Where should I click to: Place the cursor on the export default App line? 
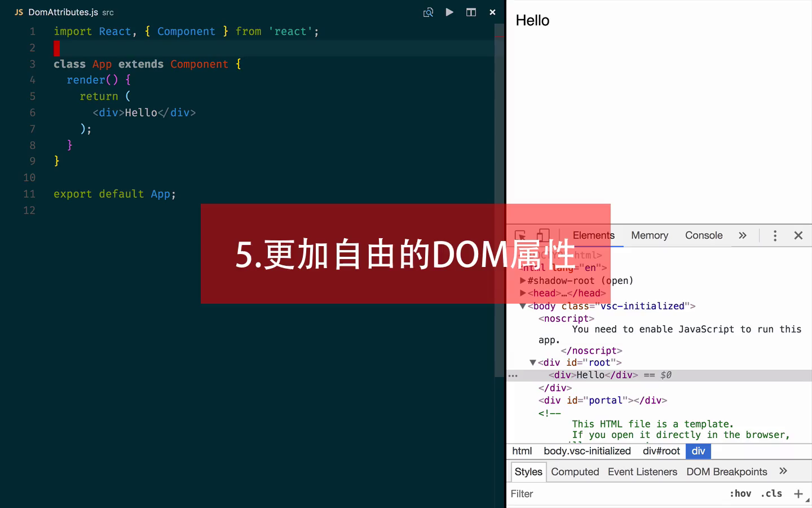[114, 194]
